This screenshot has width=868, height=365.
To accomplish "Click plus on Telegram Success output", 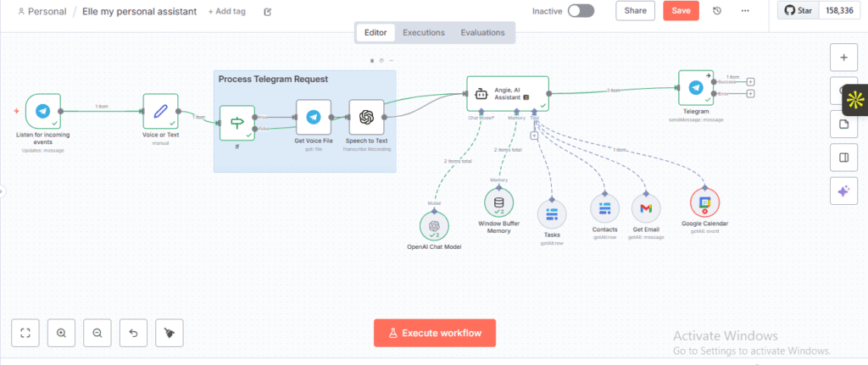I will tap(751, 82).
